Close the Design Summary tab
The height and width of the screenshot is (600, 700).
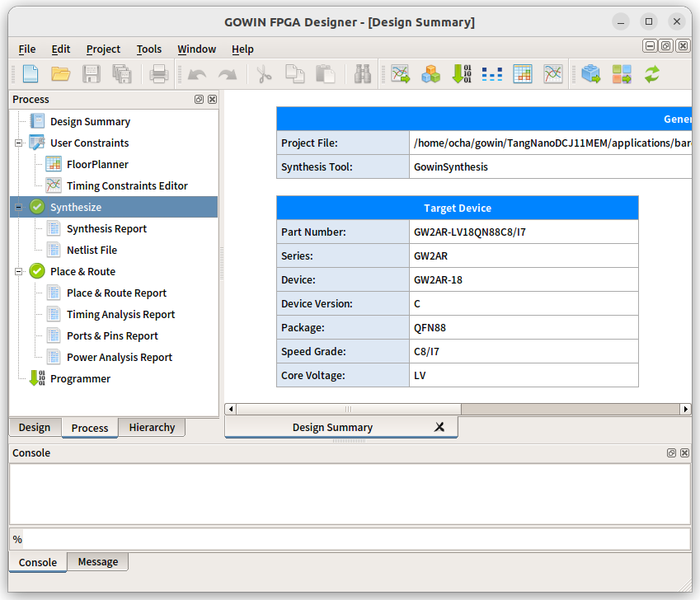click(439, 427)
